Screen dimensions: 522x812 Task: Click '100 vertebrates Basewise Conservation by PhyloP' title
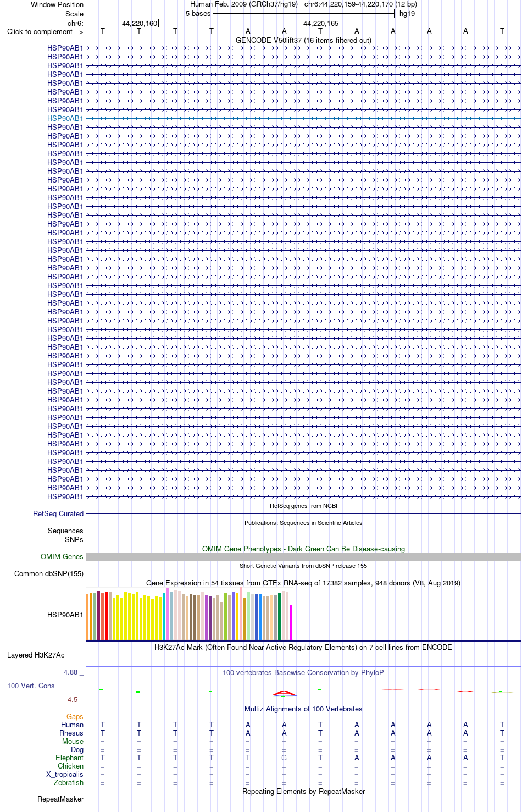pyautogui.click(x=303, y=672)
